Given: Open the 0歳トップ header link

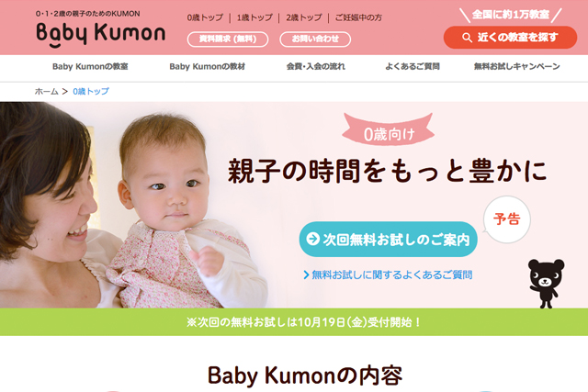Looking at the screenshot, I should [205, 17].
